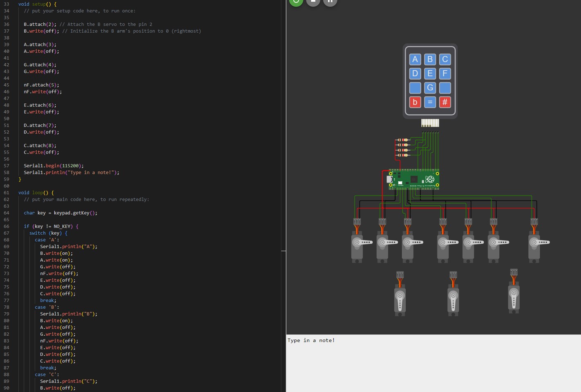Pause the simulation

click(x=330, y=2)
